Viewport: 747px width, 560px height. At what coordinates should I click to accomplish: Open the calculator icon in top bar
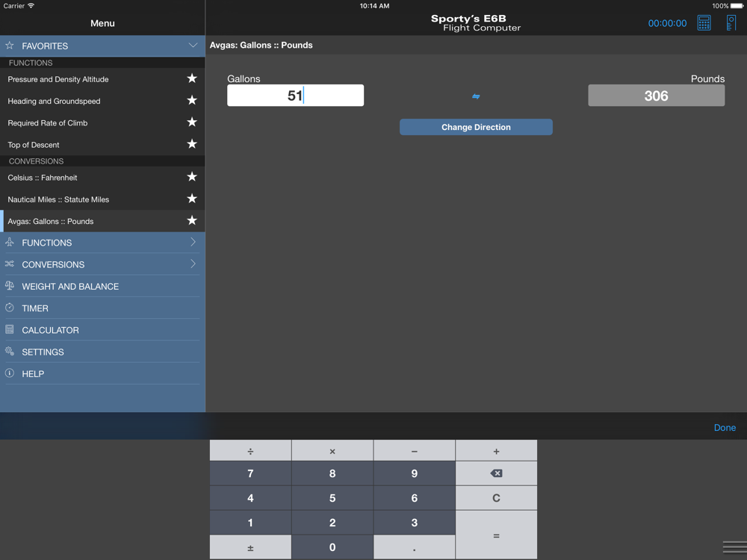click(704, 23)
